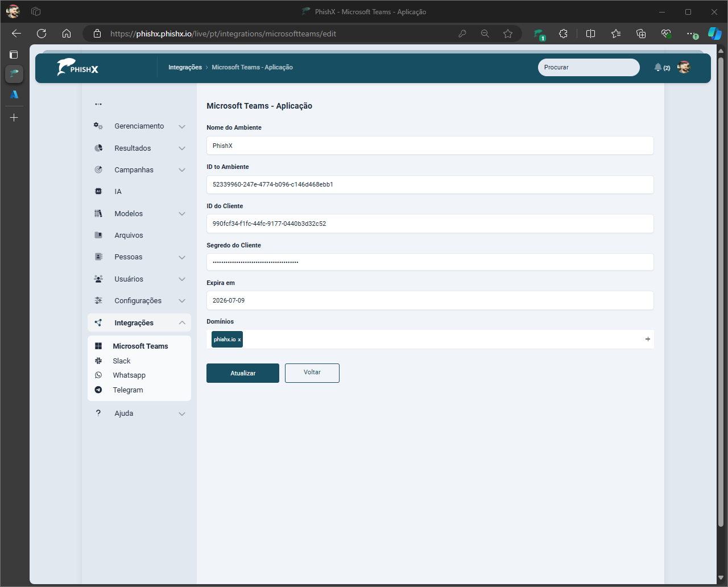
Task: Open user avatar menu in PhishX header
Action: pyautogui.click(x=684, y=67)
